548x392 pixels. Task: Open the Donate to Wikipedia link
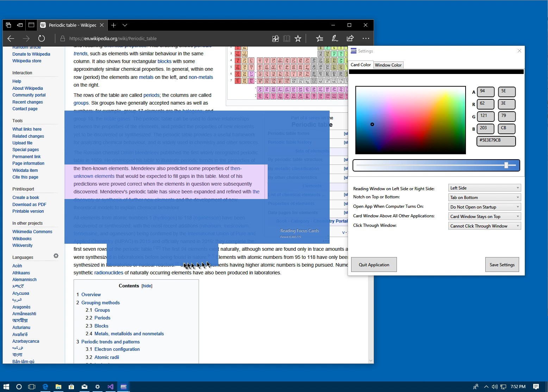tap(31, 54)
